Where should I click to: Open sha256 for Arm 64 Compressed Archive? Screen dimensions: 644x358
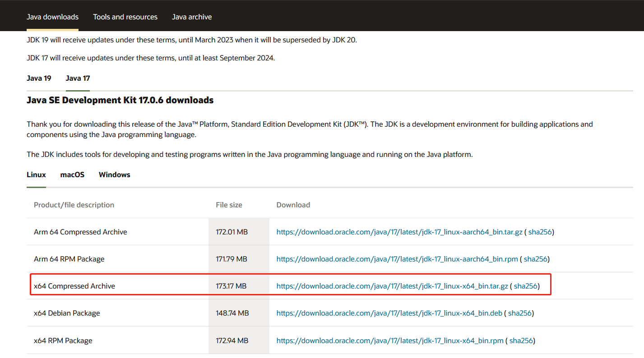pyautogui.click(x=540, y=232)
